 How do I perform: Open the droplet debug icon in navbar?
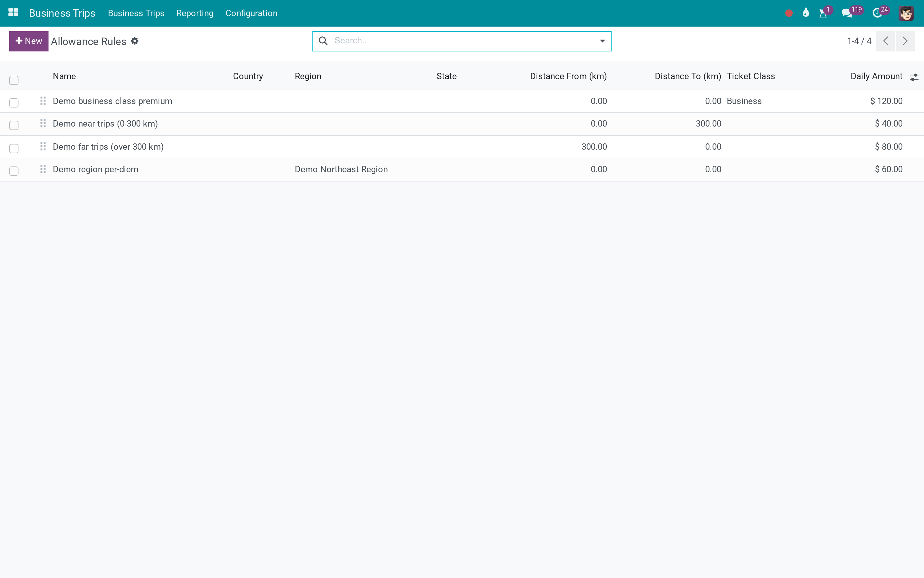pyautogui.click(x=806, y=13)
